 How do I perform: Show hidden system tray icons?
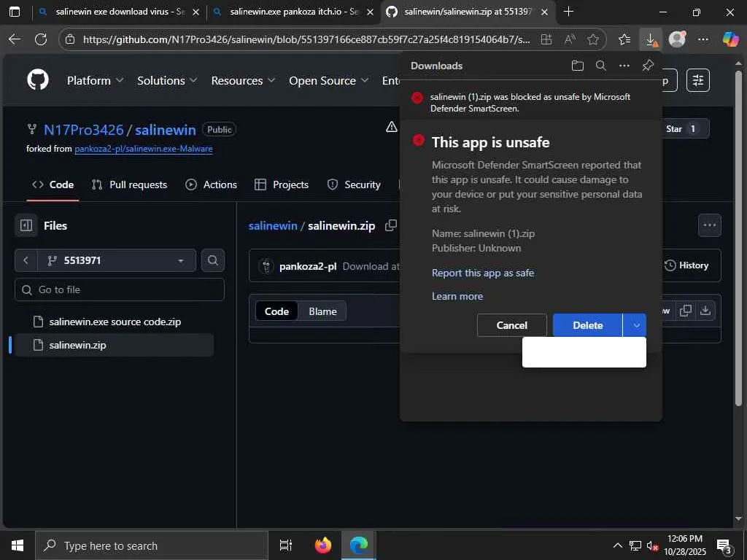pos(617,545)
